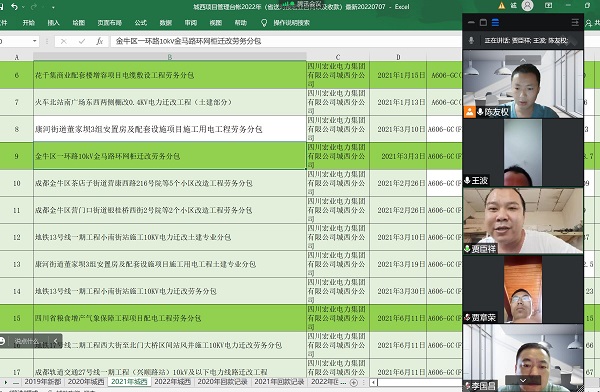Viewport: 600px width, 392px height.
Task: Open the 数据 (Data) ribbon tab
Action: point(166,23)
